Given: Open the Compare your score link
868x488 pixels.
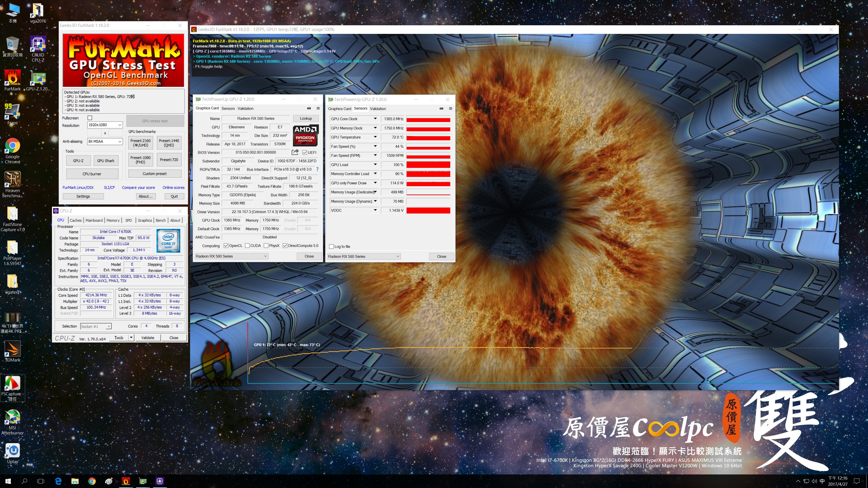Looking at the screenshot, I should [139, 188].
